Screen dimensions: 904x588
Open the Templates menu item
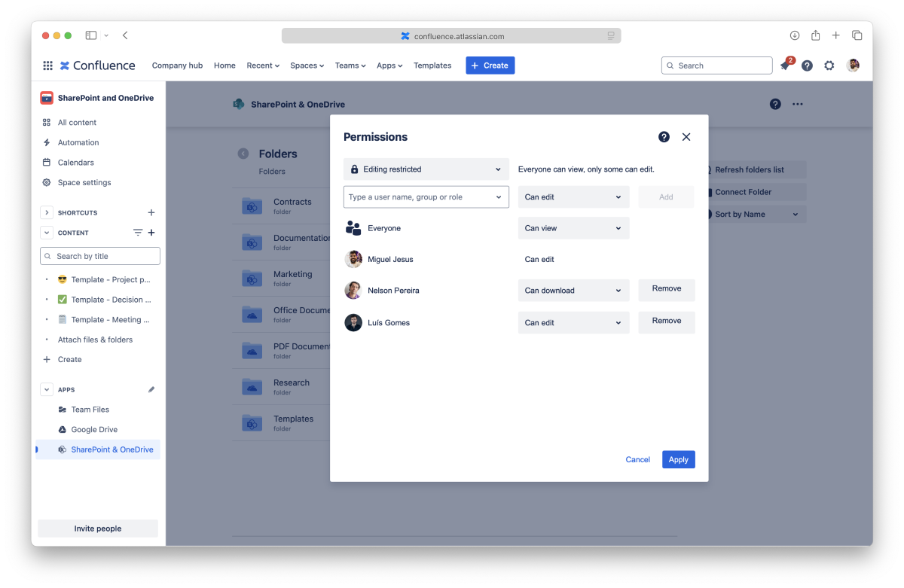coord(432,66)
